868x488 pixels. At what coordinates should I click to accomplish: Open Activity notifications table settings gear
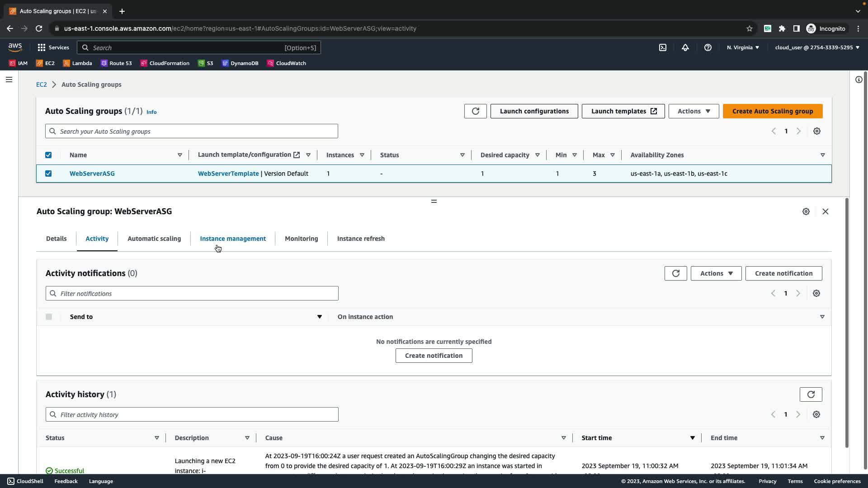point(816,293)
